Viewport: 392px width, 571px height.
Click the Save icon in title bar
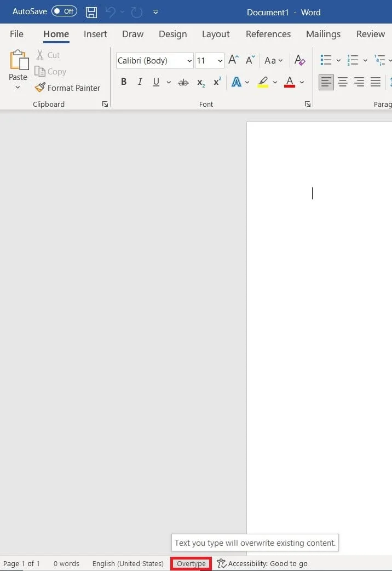[x=91, y=11]
